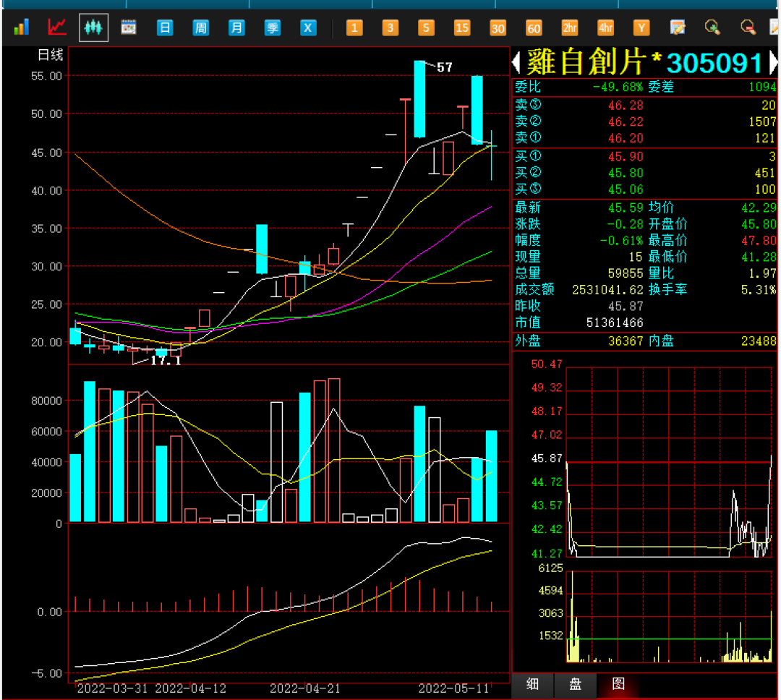Select the 4hr interval button

tap(605, 27)
